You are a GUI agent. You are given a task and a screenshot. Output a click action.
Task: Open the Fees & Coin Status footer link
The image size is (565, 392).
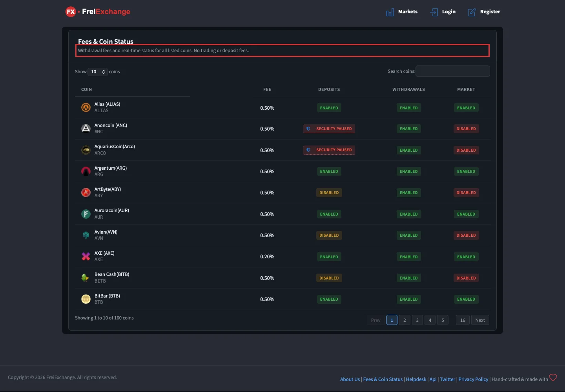[x=383, y=379]
